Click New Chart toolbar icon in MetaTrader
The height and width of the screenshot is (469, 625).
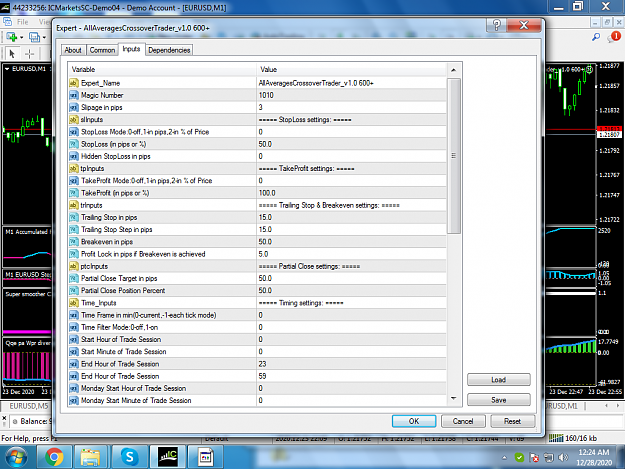coord(12,37)
